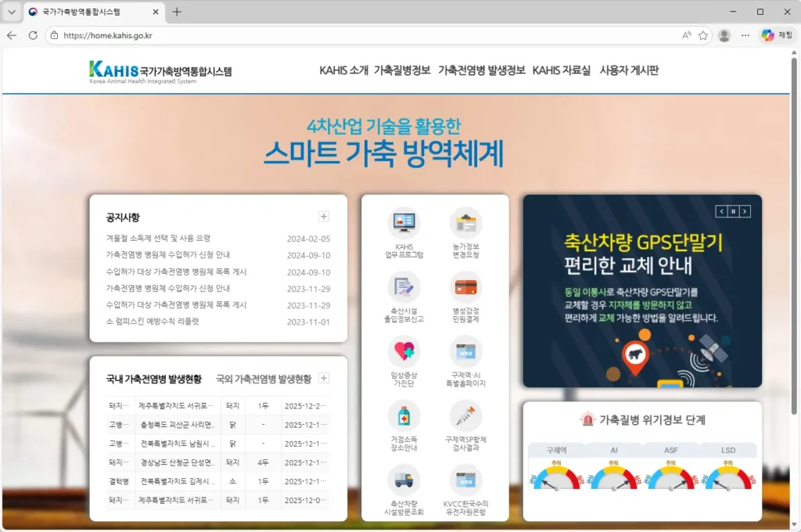Screen dimensions: 801x532
Task: Open the 가축질병정보 menu item
Action: click(x=402, y=70)
